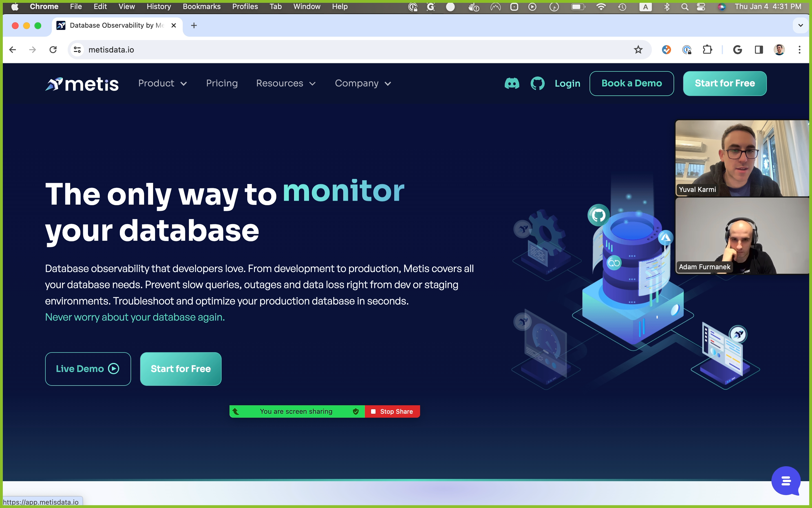Open the Profiles menu
The image size is (812, 508).
tap(245, 7)
